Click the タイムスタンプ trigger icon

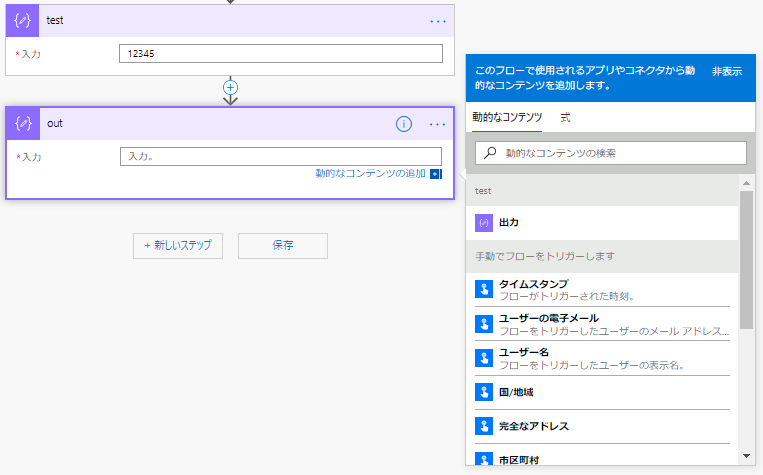[x=484, y=289]
